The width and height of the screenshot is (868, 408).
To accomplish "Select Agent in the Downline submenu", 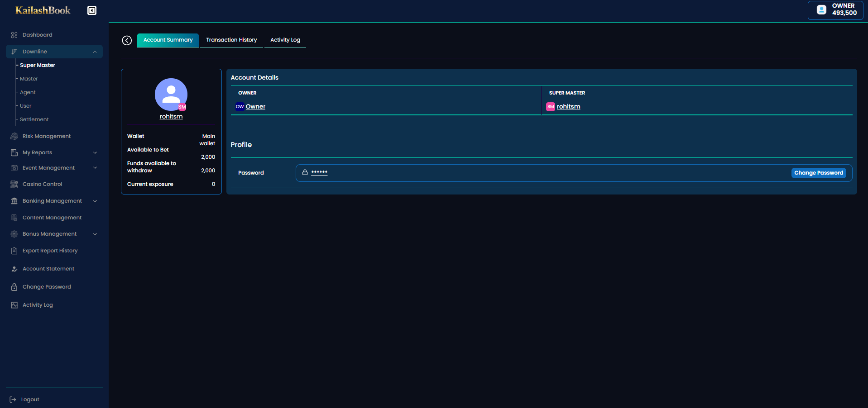I will tap(28, 92).
